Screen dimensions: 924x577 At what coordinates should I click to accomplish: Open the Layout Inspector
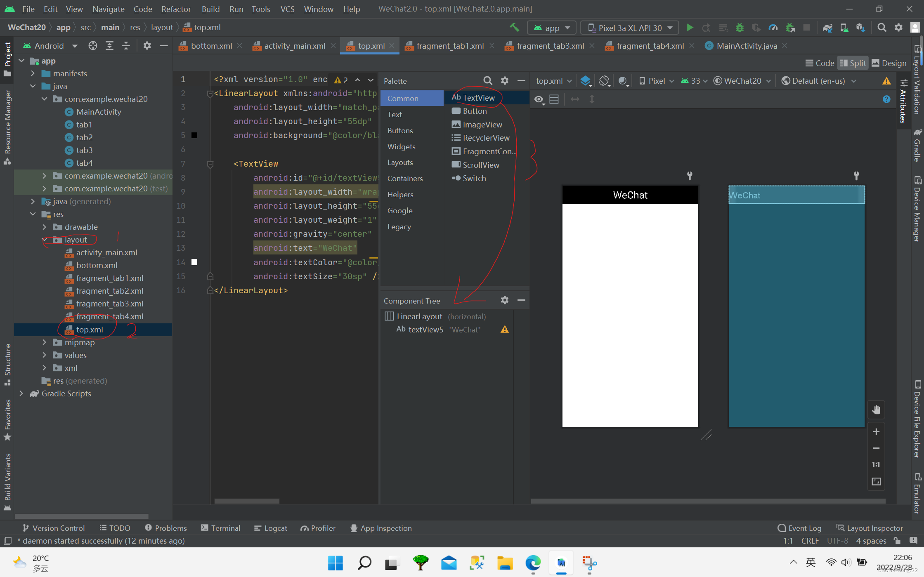[870, 528]
